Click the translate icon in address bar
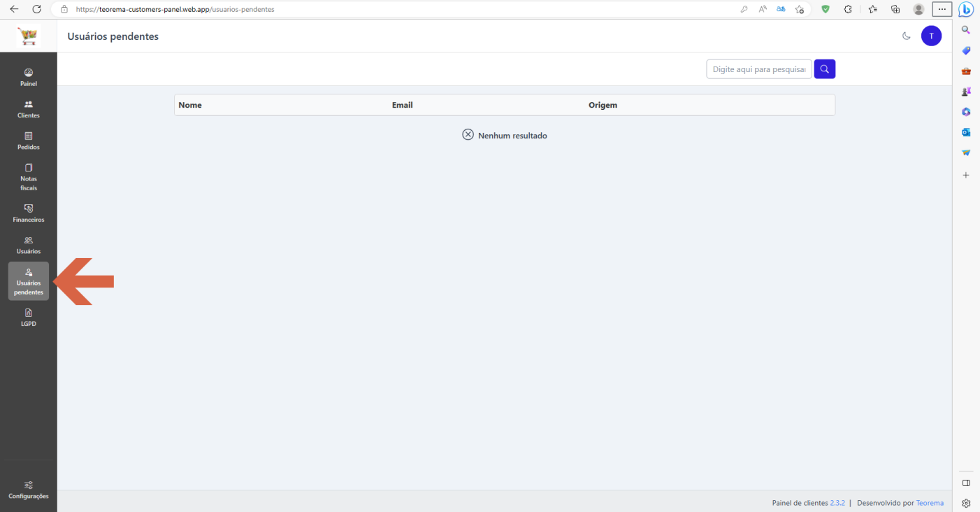This screenshot has width=980, height=512. (781, 10)
